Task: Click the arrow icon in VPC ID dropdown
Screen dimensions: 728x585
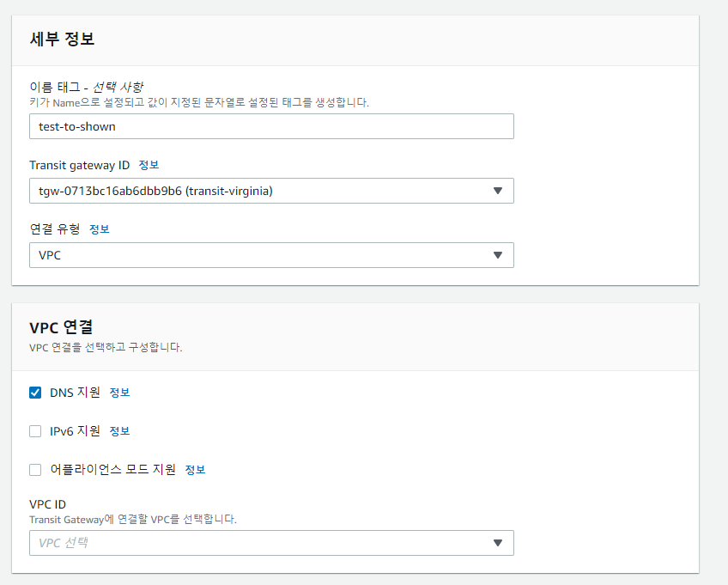Action: [498, 543]
